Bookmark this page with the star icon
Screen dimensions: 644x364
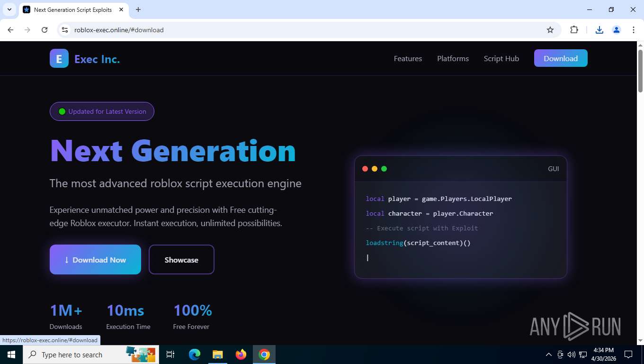click(x=550, y=30)
